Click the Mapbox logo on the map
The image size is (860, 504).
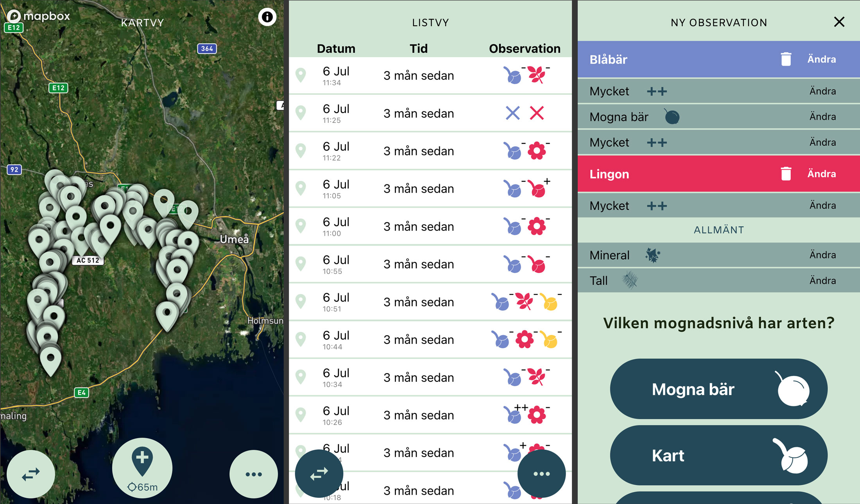(x=39, y=16)
